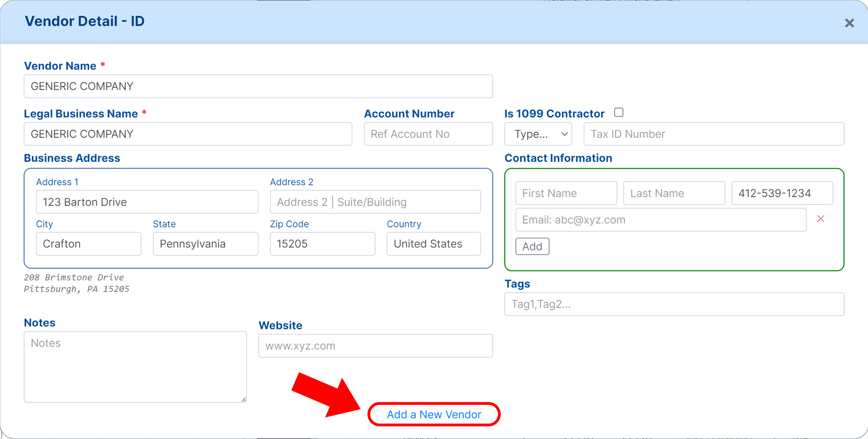This screenshot has height=439, width=868.
Task: Remove the contact with red X icon
Action: click(x=821, y=219)
